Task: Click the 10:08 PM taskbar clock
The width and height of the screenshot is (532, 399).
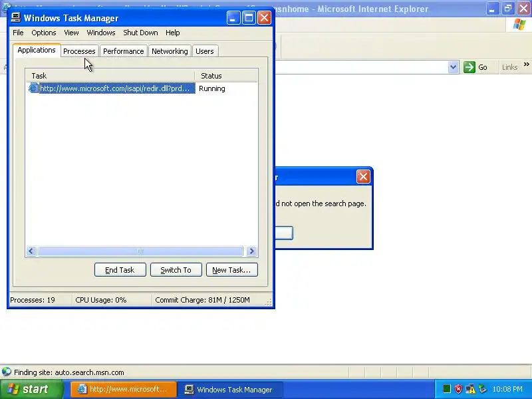Action: [507, 389]
